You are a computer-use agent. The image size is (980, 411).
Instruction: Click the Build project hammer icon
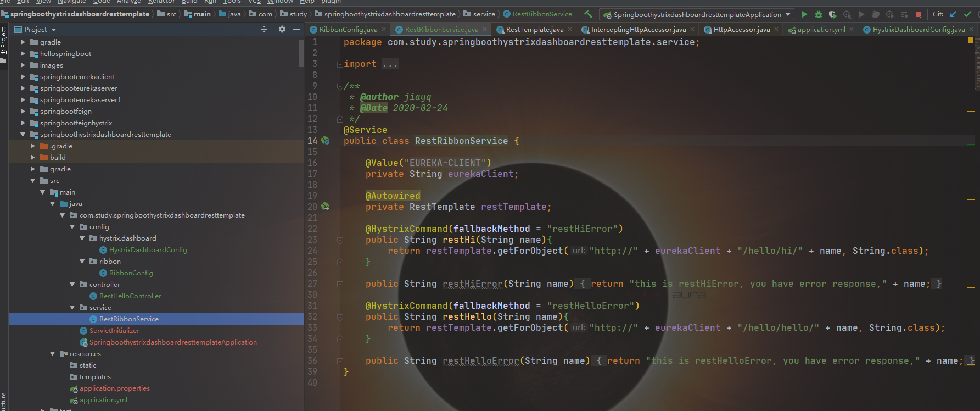pos(588,14)
